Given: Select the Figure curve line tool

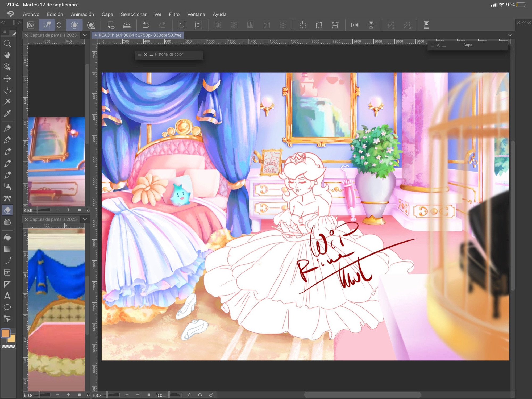Looking at the screenshot, I should 7,261.
